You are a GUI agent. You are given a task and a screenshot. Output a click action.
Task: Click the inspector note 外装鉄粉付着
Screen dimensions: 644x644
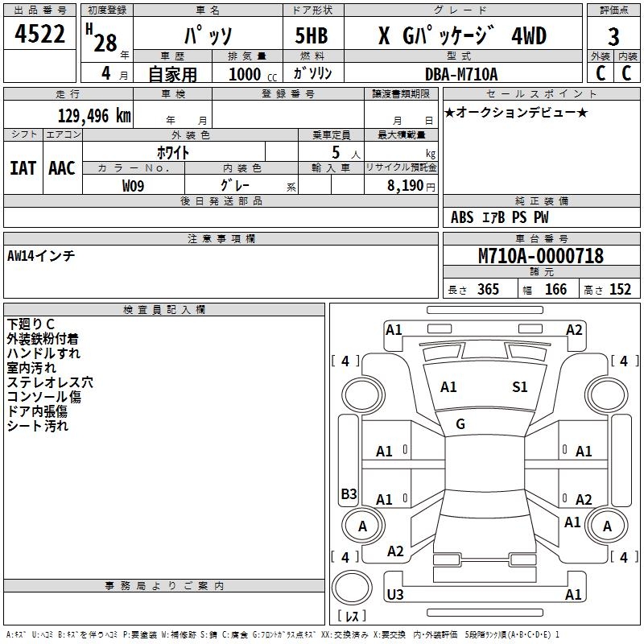pyautogui.click(x=43, y=339)
